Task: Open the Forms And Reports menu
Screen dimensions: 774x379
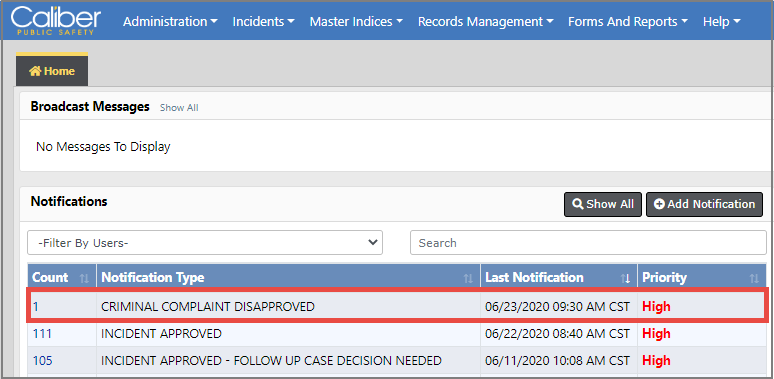Action: pyautogui.click(x=628, y=22)
